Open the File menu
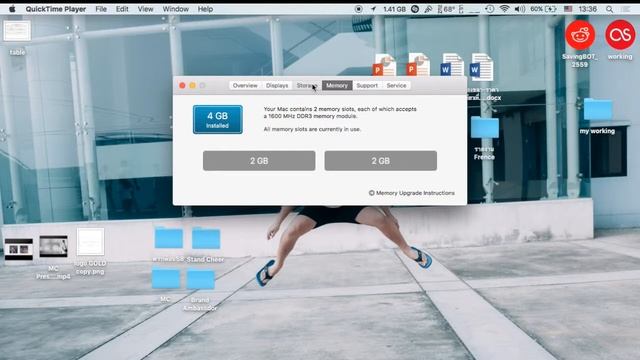Screen dimensions: 640x360 click(x=101, y=9)
